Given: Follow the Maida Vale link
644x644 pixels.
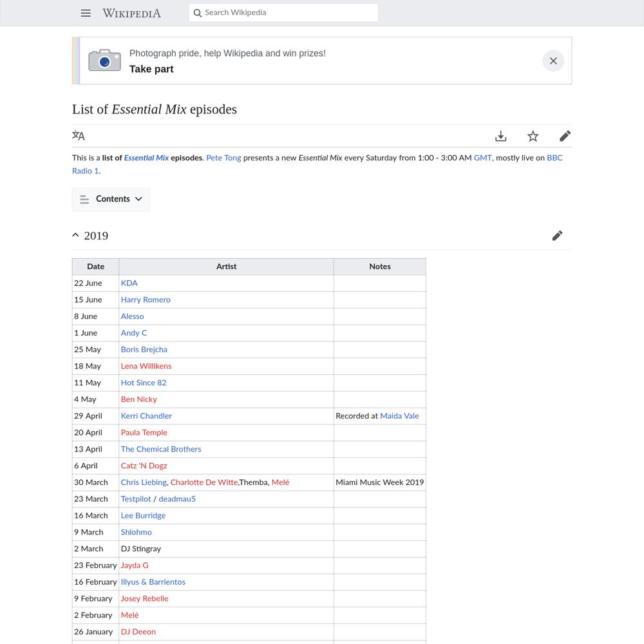Looking at the screenshot, I should pyautogui.click(x=399, y=415).
